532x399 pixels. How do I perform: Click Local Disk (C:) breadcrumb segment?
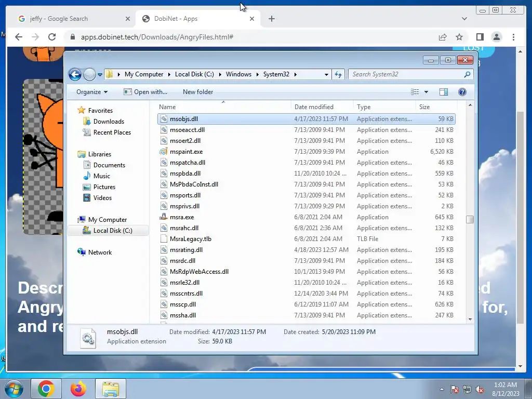pos(194,74)
